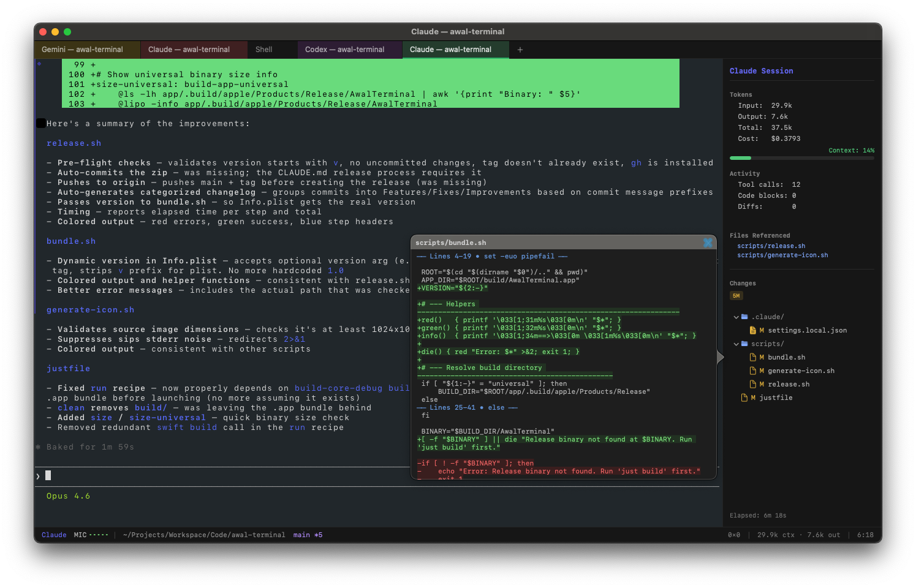The height and width of the screenshot is (588, 916).
Task: Click the scripts/bundle.sh popup title
Action: (450, 243)
